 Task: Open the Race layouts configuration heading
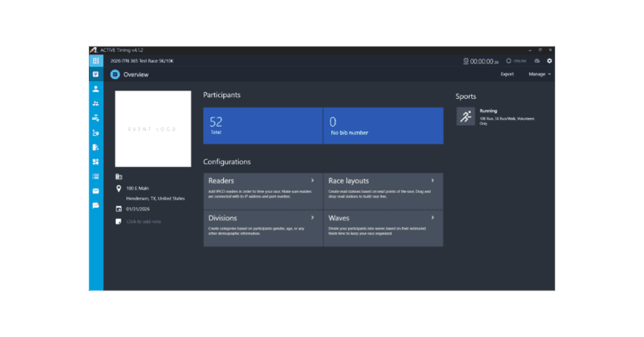(348, 180)
